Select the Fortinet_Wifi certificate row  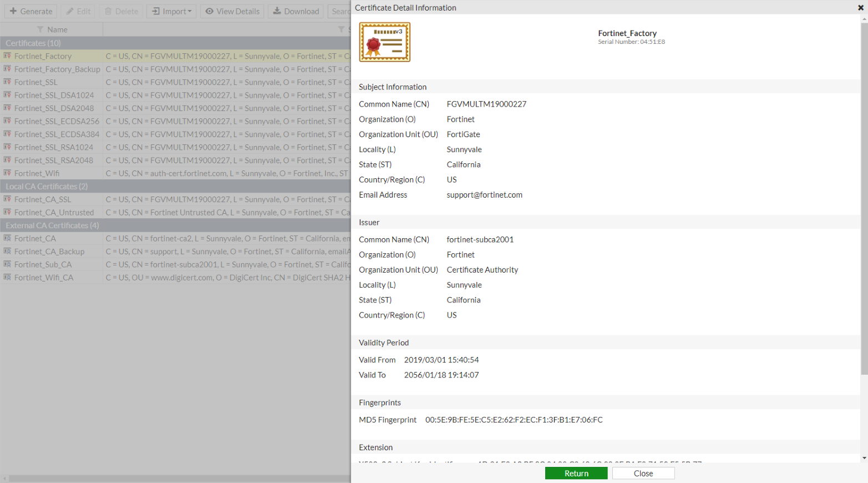click(x=175, y=173)
